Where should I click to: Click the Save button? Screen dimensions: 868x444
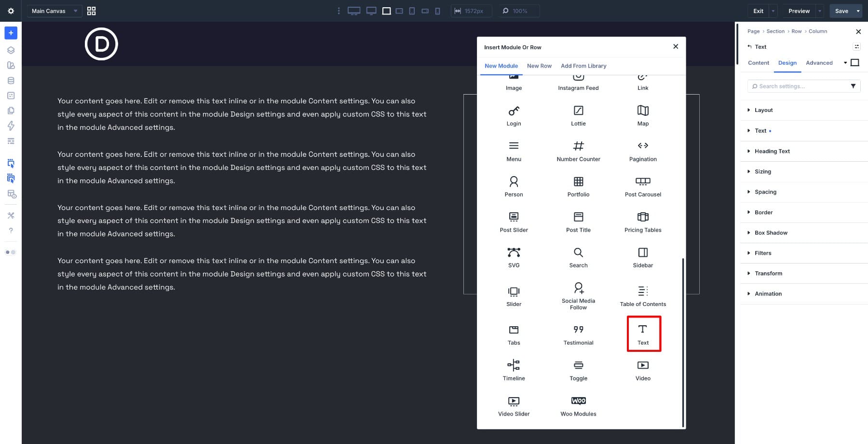point(841,11)
